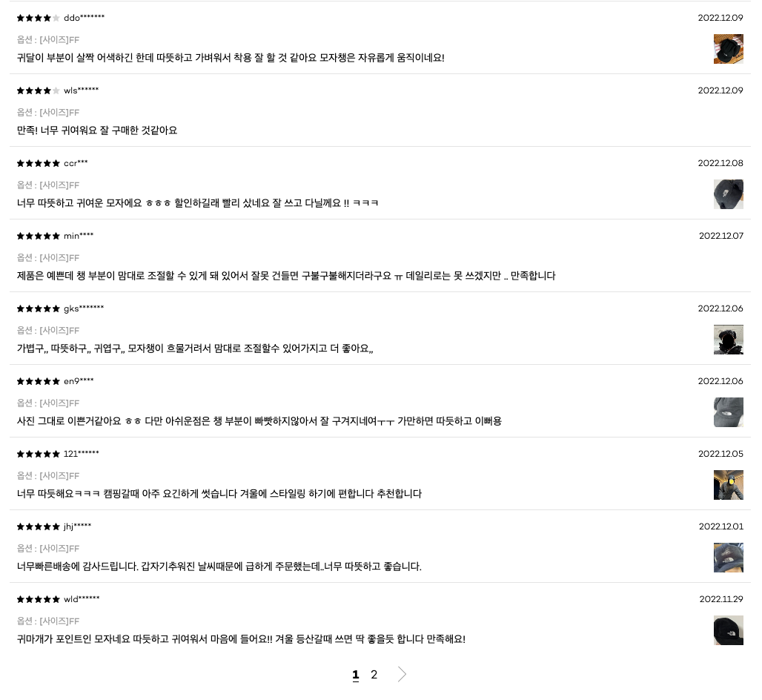Viewport: 762px width, 700px height.
Task: View photo from wld****** review
Action: coord(728,630)
